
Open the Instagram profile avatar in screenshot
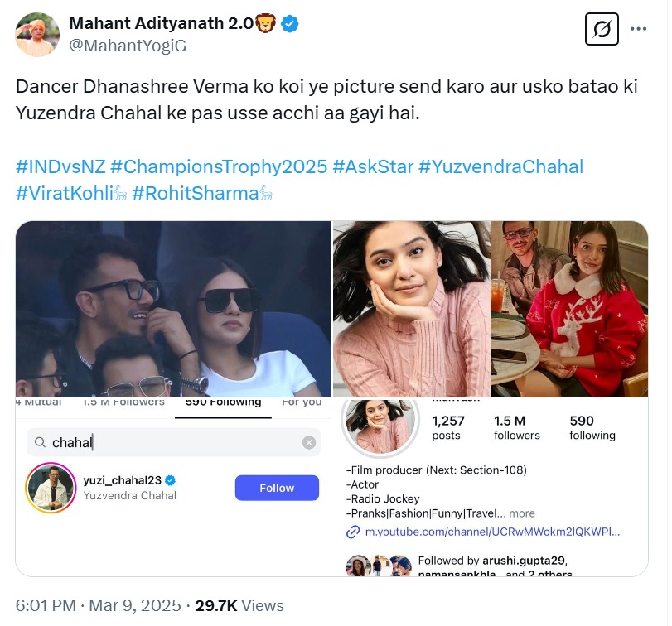click(x=380, y=423)
